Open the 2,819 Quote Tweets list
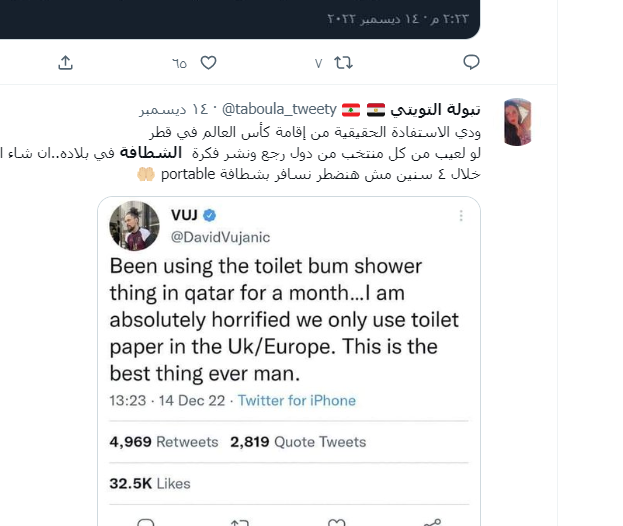This screenshot has height=526, width=623. click(297, 441)
